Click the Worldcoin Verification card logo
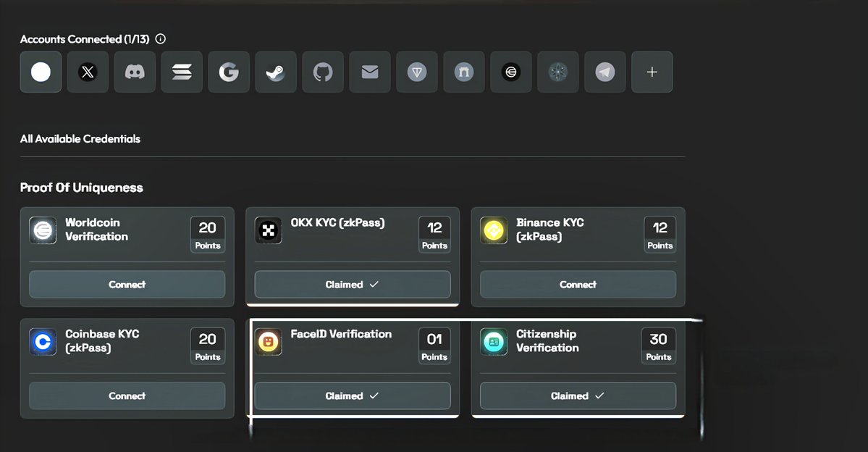The height and width of the screenshot is (452, 868). [x=43, y=230]
